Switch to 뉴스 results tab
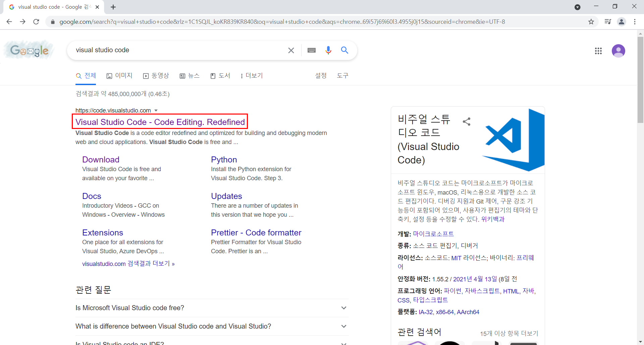The image size is (644, 345). [190, 76]
